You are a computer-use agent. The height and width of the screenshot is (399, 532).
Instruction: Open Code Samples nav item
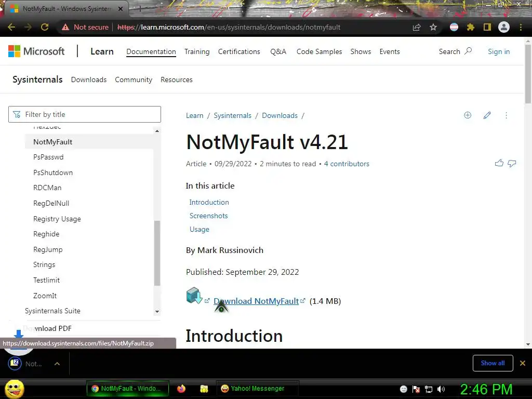tap(319, 51)
